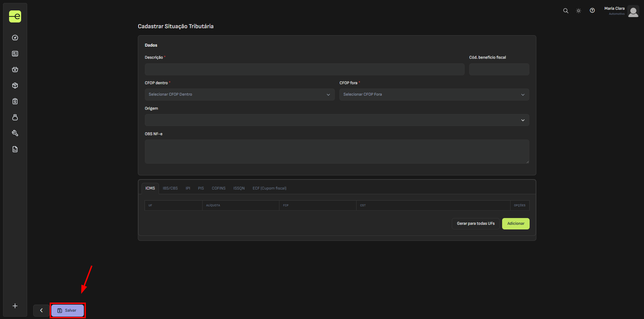Open the ECF (Cupom fiscal) tab
The width and height of the screenshot is (644, 319).
click(269, 188)
